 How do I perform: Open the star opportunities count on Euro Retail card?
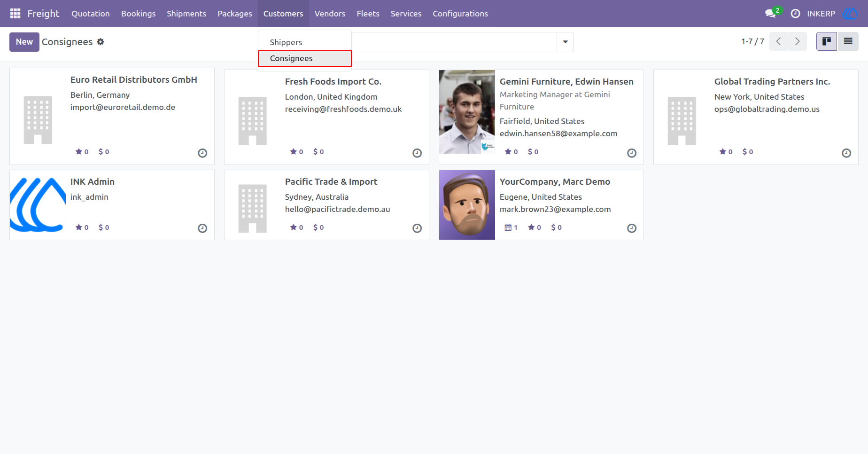point(82,152)
